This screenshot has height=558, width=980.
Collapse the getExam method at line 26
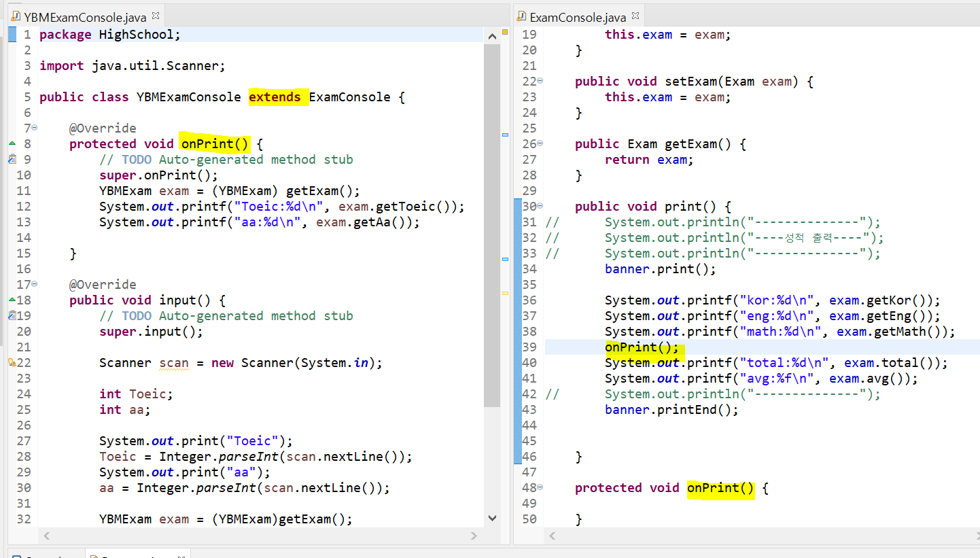(x=540, y=143)
